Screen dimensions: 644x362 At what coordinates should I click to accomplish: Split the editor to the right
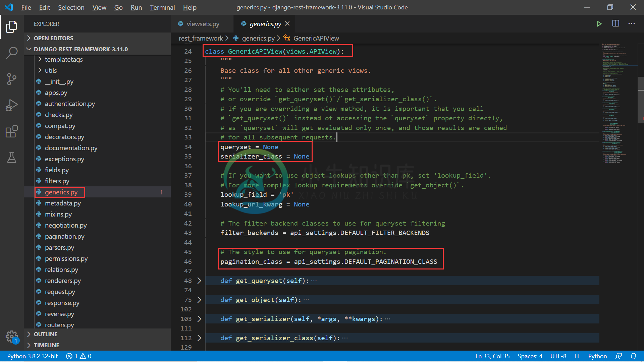point(616,23)
